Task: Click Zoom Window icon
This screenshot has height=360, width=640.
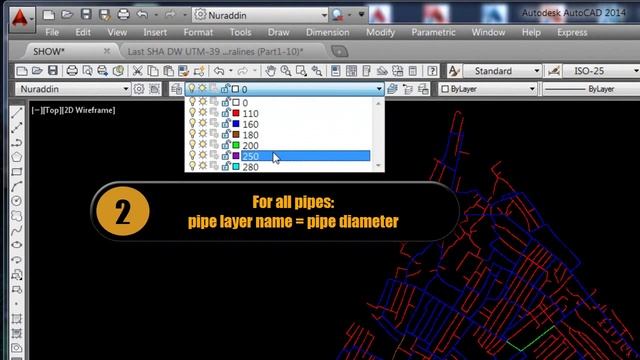Action: pos(301,71)
